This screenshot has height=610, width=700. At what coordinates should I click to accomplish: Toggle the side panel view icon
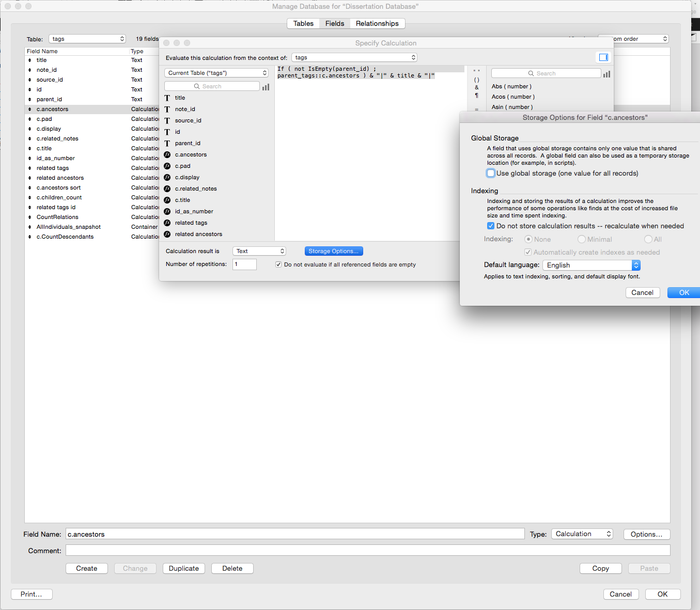pyautogui.click(x=603, y=57)
